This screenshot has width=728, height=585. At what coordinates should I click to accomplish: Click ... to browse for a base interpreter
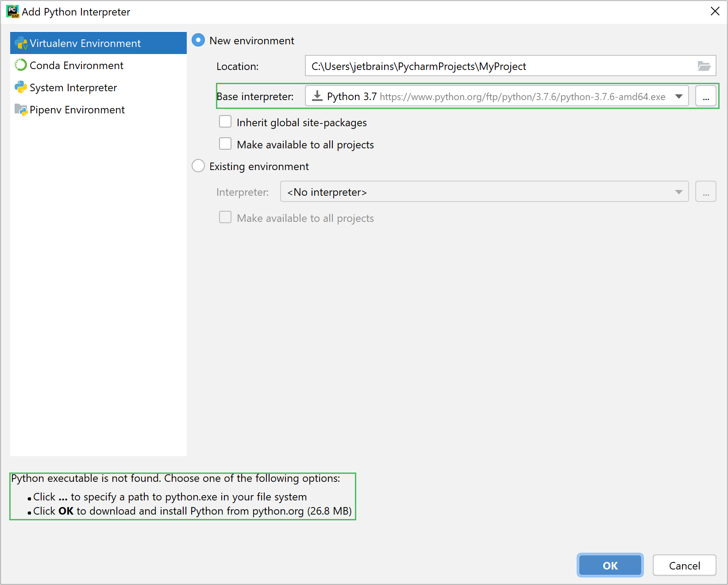pyautogui.click(x=706, y=96)
